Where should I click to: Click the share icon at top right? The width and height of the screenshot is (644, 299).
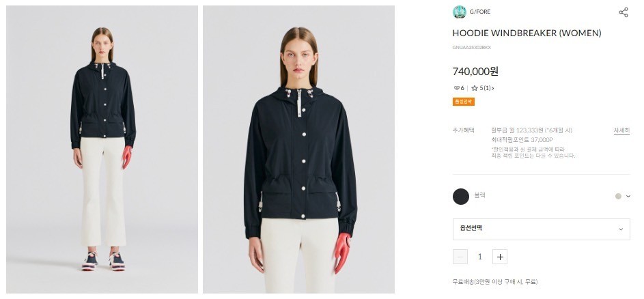[x=624, y=12]
